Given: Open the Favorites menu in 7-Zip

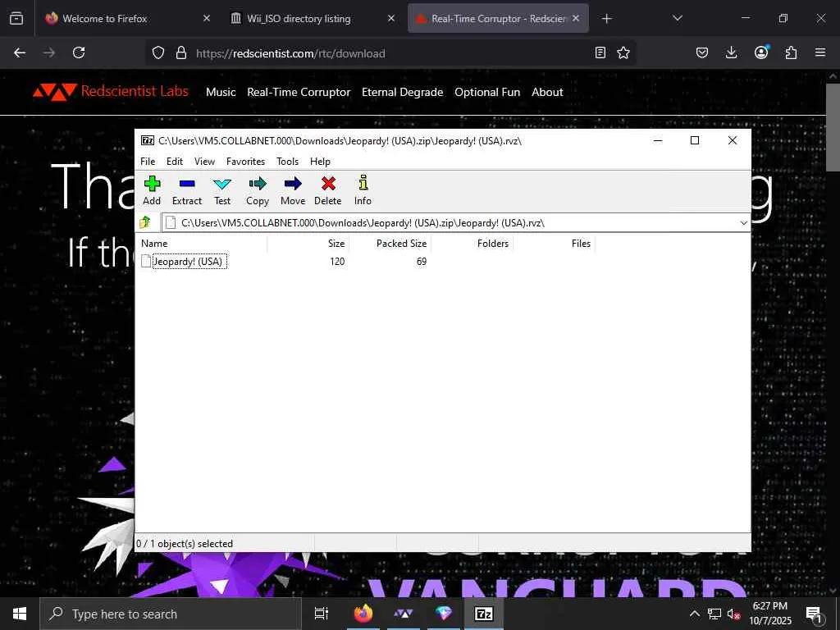Looking at the screenshot, I should [245, 162].
